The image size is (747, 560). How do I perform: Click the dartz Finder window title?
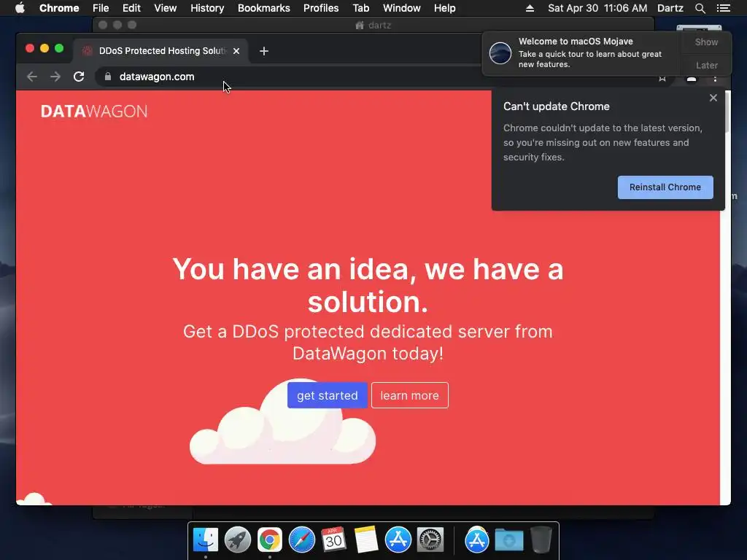pyautogui.click(x=373, y=26)
